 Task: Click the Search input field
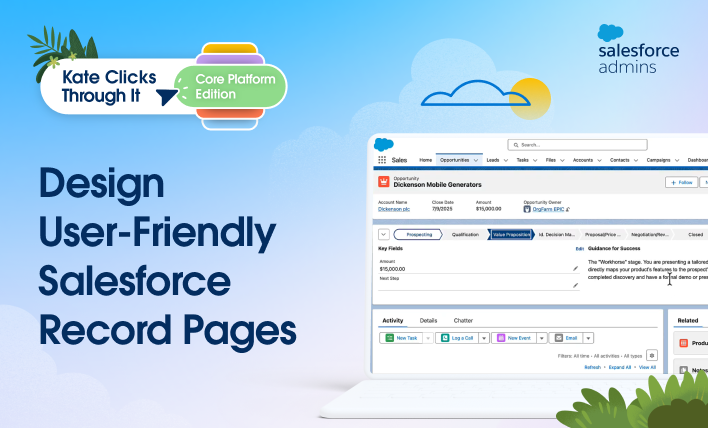[x=578, y=145]
